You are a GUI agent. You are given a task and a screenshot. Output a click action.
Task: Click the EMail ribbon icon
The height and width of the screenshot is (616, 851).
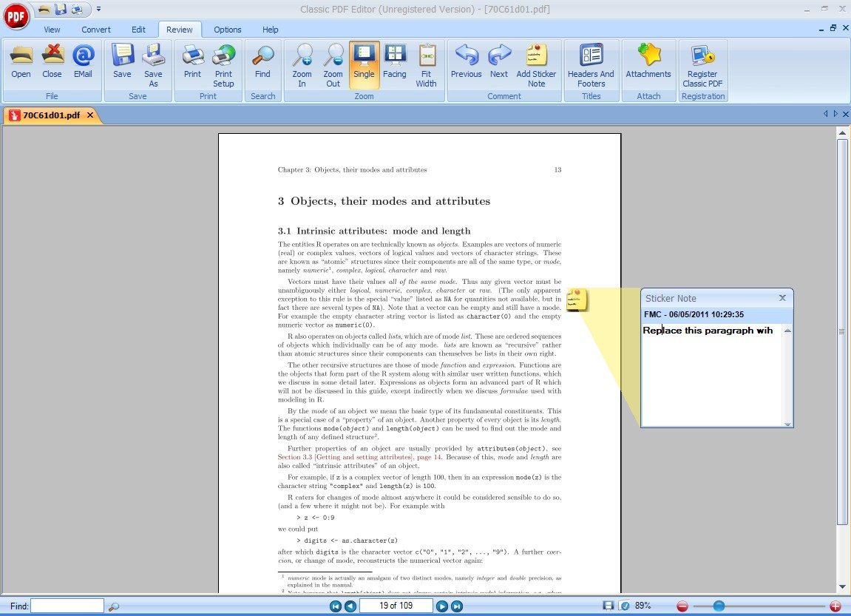tap(83, 61)
